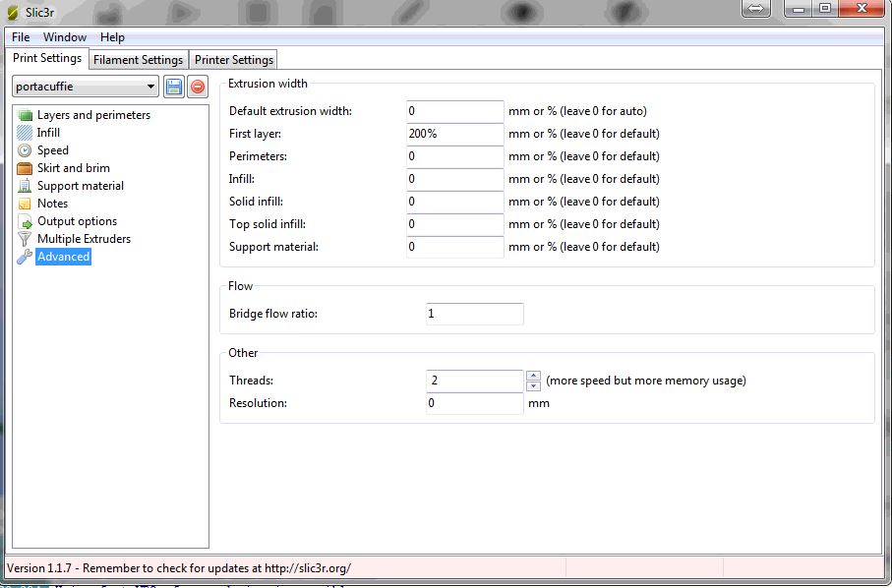Click the First layer extrusion width field
Image resolution: width=892 pixels, height=588 pixels.
[x=454, y=134]
